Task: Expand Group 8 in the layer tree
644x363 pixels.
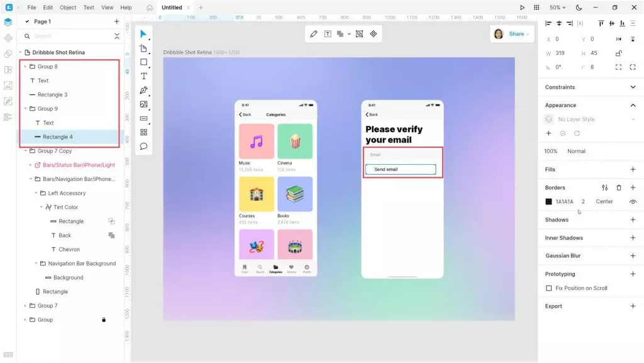Action: click(x=25, y=67)
